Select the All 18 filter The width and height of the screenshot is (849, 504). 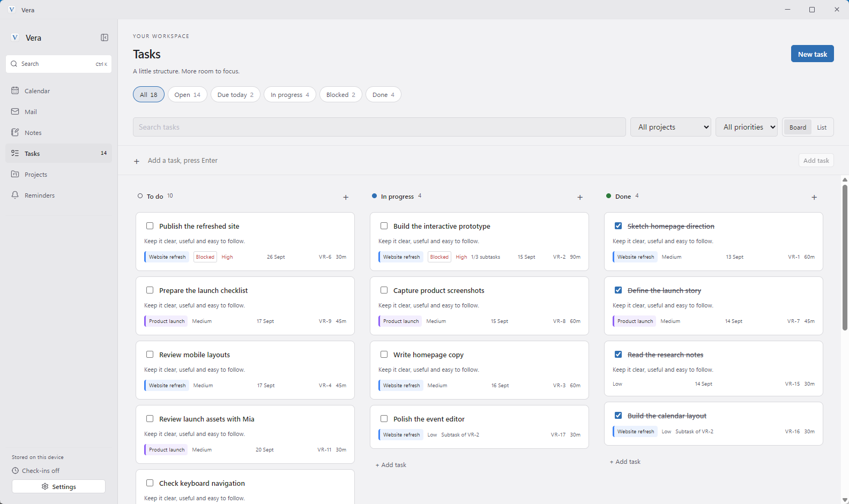tap(148, 94)
